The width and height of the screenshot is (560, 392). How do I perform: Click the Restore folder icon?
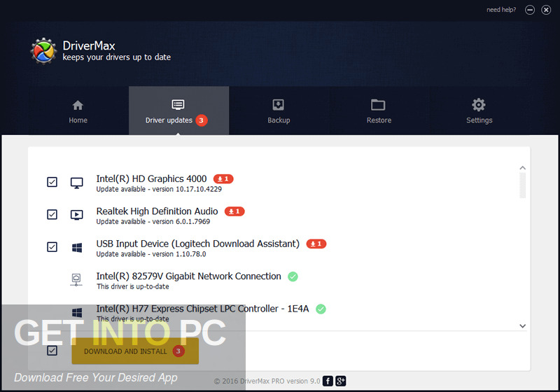[378, 104]
